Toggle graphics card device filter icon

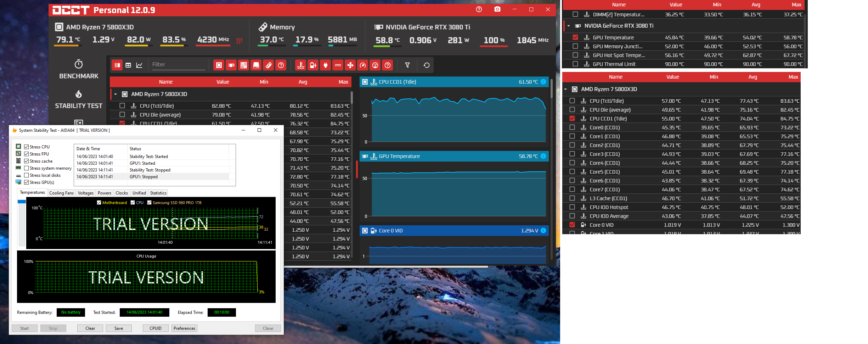(231, 65)
